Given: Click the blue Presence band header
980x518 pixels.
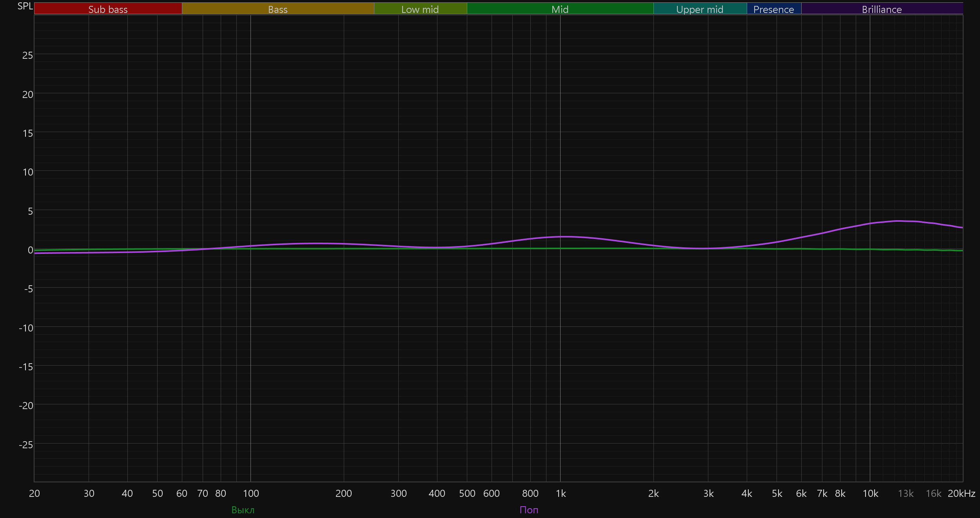Looking at the screenshot, I should 773,9.
